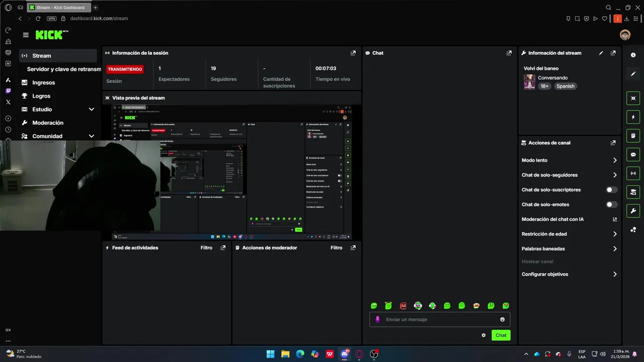Open X in the Opera sidebar
The width and height of the screenshot is (644, 362).
pyautogui.click(x=8, y=102)
